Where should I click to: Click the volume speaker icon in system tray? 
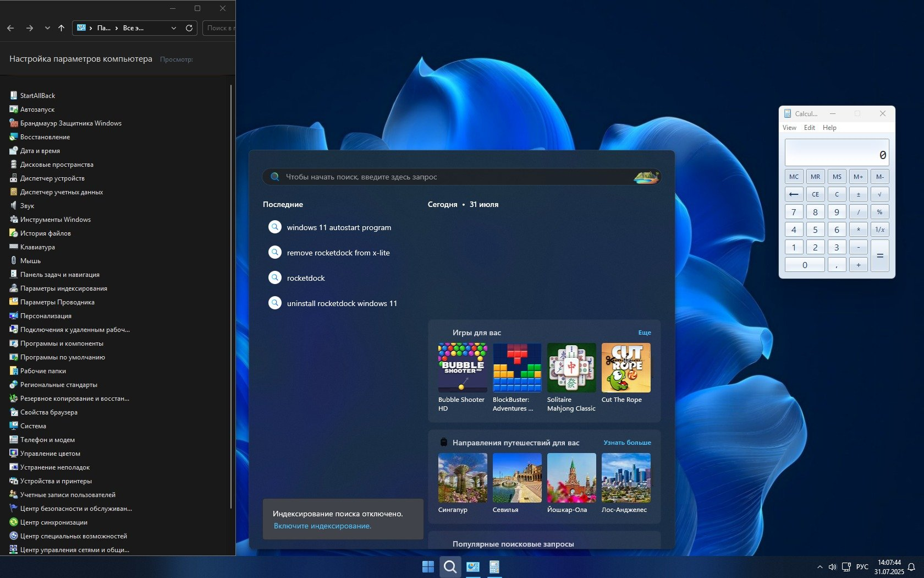click(x=832, y=567)
